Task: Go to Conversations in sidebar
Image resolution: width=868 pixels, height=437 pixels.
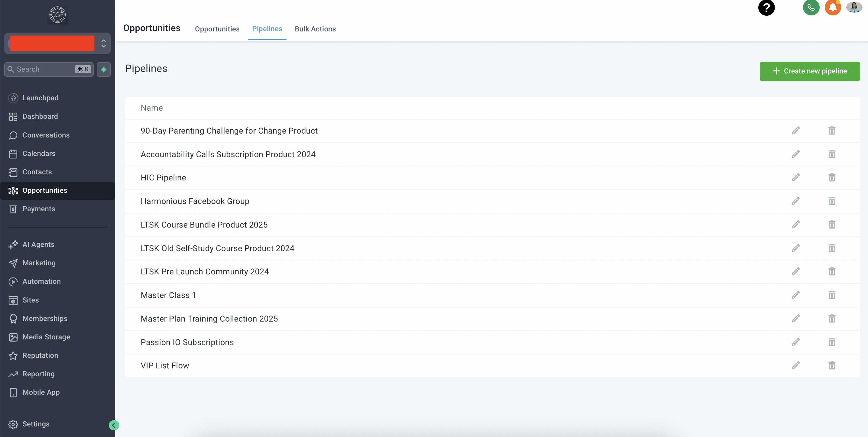Action: (x=46, y=135)
